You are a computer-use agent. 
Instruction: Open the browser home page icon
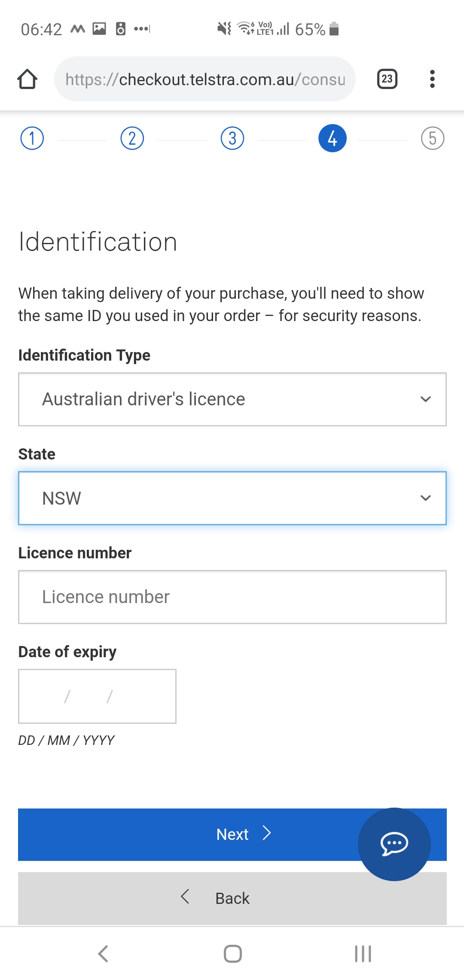coord(27,79)
